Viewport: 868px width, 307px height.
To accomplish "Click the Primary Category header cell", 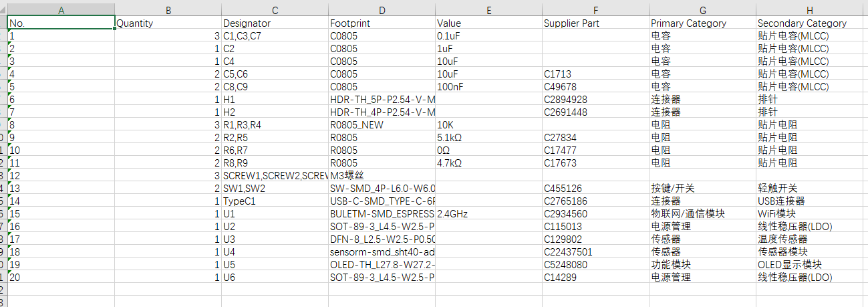I will coord(702,23).
